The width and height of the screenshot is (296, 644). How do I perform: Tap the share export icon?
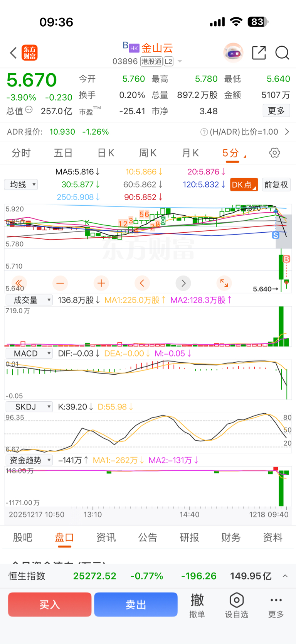pyautogui.click(x=259, y=53)
